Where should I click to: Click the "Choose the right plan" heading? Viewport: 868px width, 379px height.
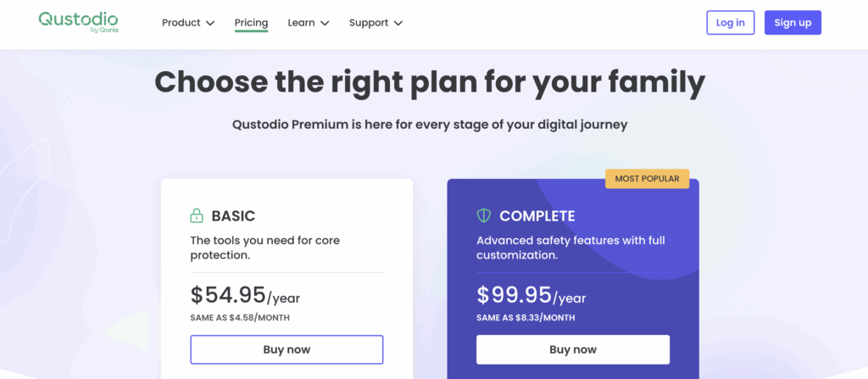click(430, 82)
